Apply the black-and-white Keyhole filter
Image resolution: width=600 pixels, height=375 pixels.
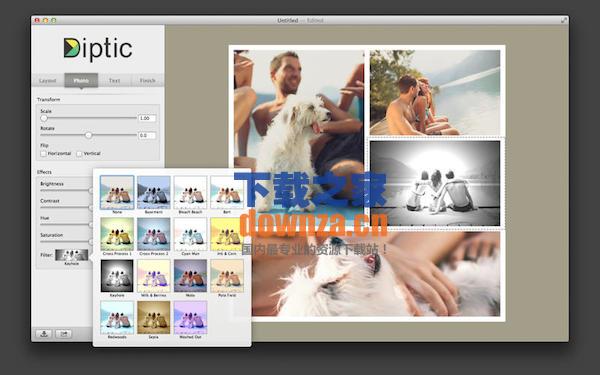point(117,276)
